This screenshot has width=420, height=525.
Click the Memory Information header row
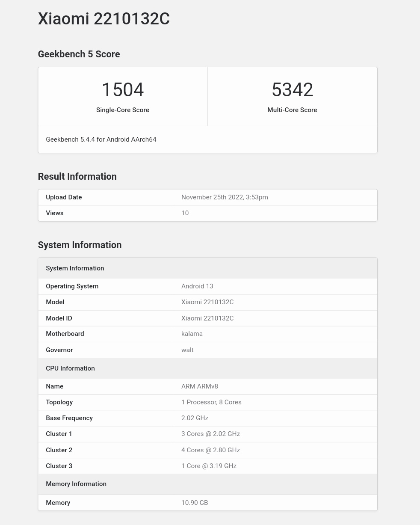click(208, 484)
